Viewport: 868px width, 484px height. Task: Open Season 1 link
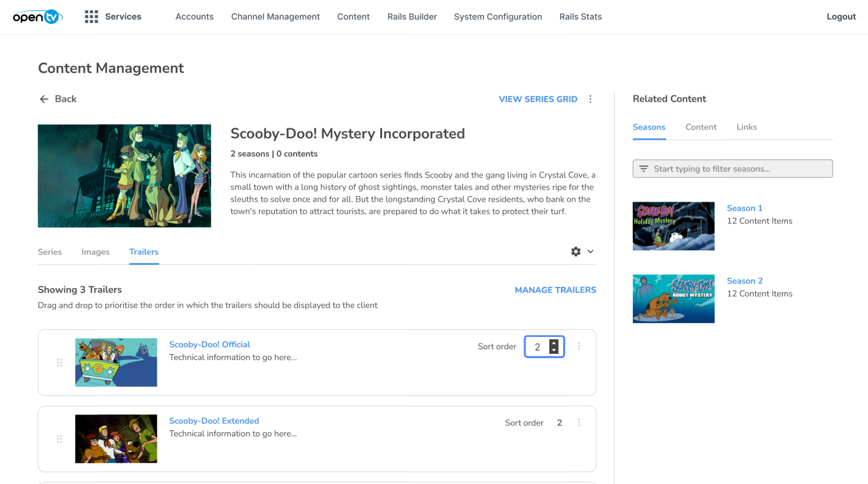click(x=745, y=208)
